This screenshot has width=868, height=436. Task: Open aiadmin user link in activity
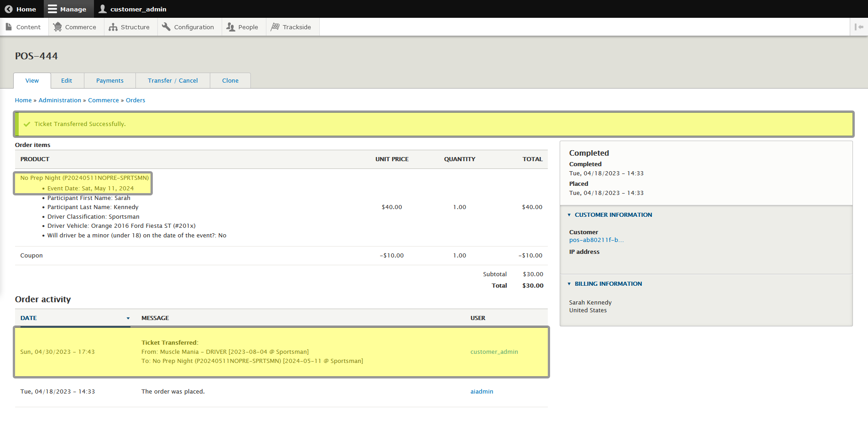pos(482,391)
